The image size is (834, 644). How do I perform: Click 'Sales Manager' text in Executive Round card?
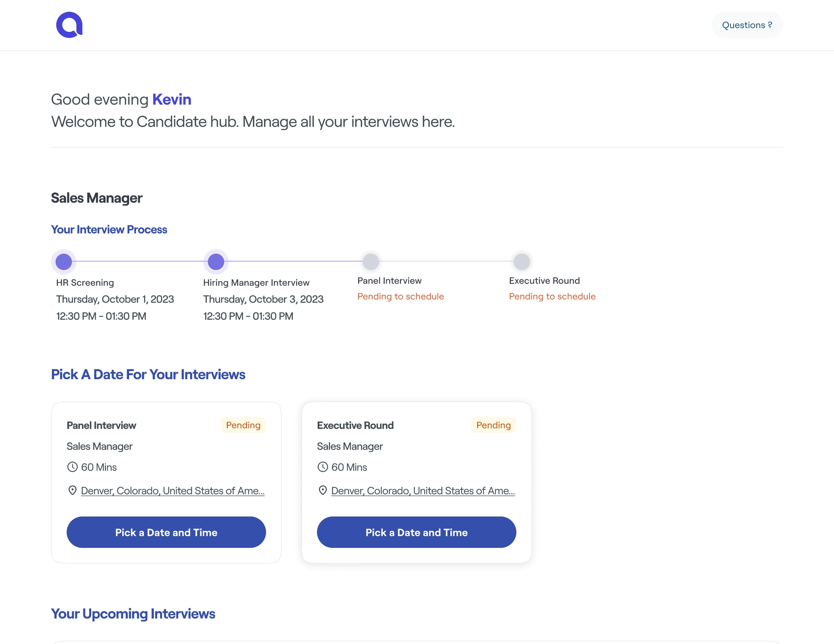(350, 446)
